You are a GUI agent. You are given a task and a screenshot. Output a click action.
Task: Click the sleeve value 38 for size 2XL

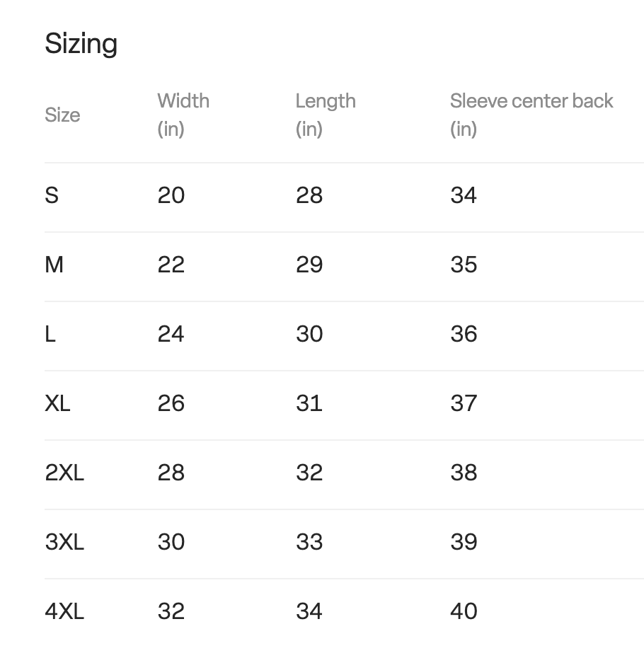pyautogui.click(x=464, y=473)
